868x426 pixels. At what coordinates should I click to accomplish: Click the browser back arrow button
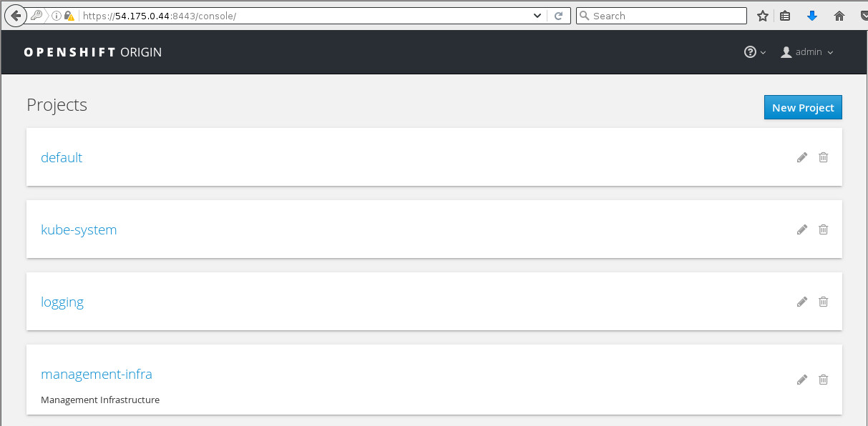[x=16, y=16]
